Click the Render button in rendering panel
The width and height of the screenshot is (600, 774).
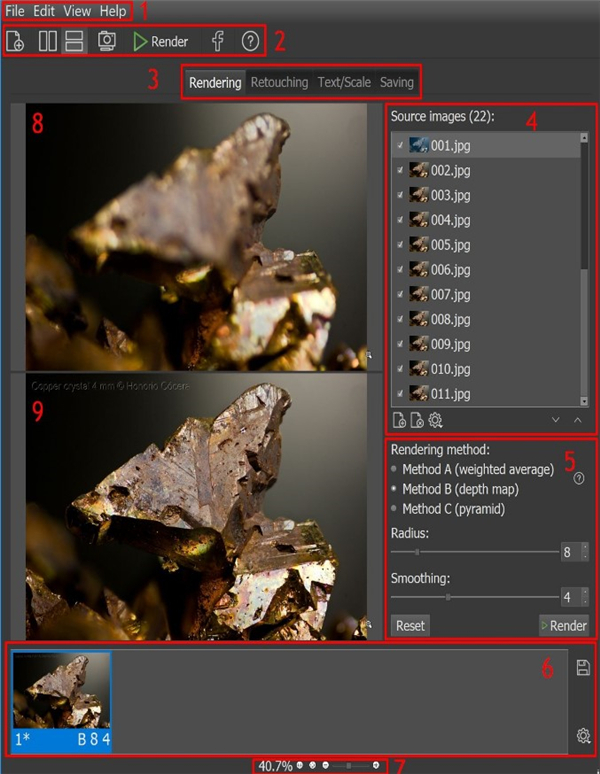tap(563, 625)
